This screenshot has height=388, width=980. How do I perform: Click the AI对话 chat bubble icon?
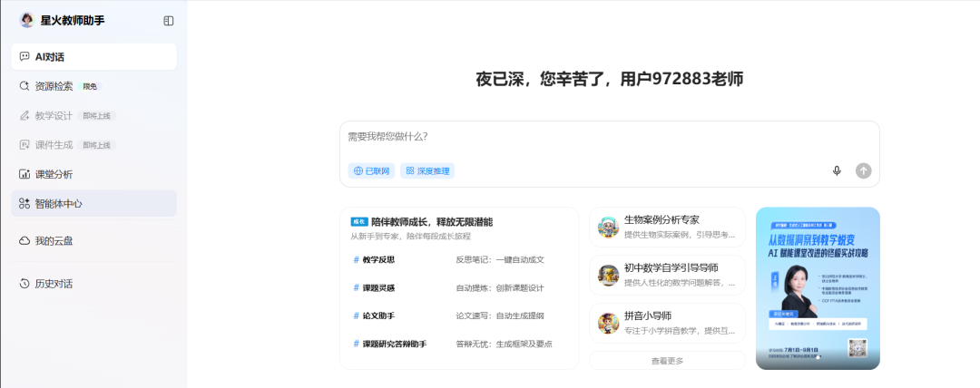coord(24,57)
